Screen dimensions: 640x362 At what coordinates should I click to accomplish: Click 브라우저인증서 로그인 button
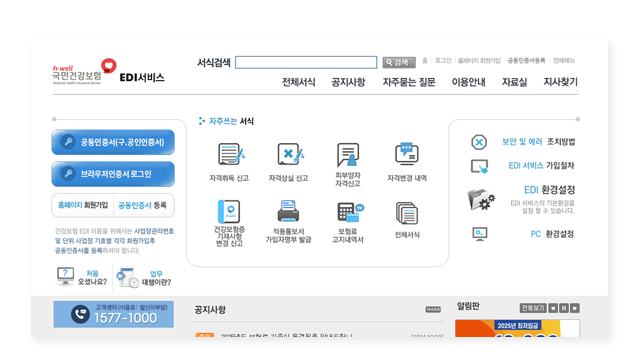click(x=113, y=174)
